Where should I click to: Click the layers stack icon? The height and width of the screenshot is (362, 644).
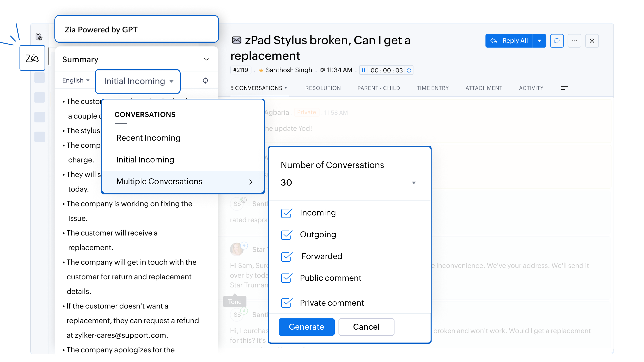point(592,41)
